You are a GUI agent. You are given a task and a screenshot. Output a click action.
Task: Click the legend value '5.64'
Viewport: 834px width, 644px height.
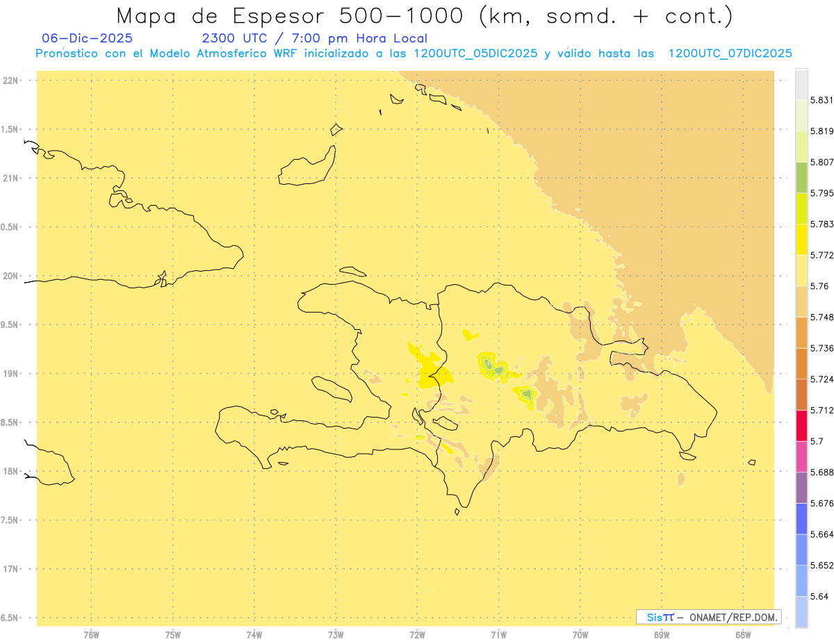pyautogui.click(x=819, y=596)
